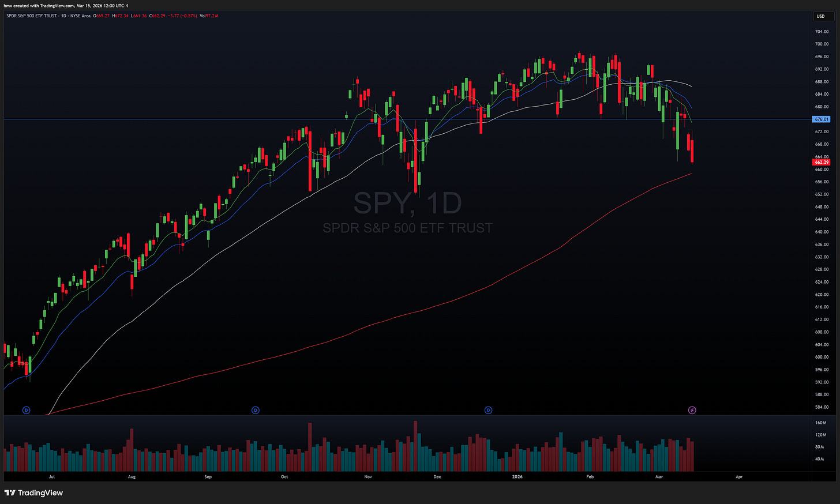Click the 584.00 price axis label

pyautogui.click(x=822, y=407)
